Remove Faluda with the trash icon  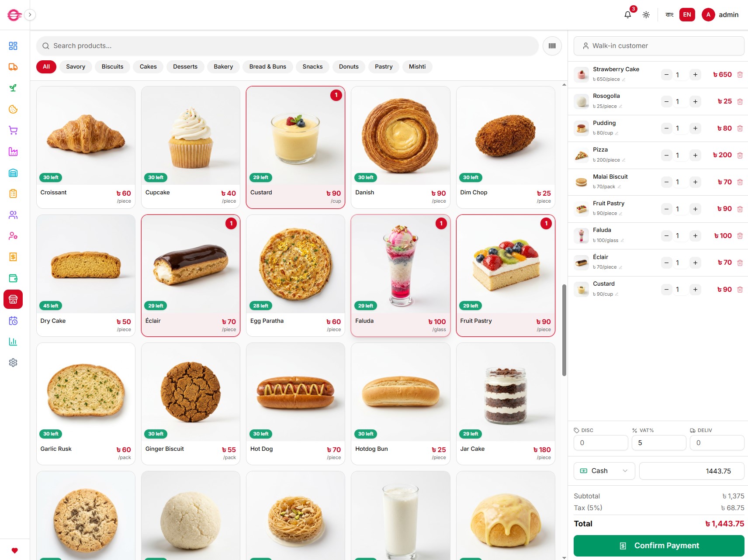click(x=740, y=236)
